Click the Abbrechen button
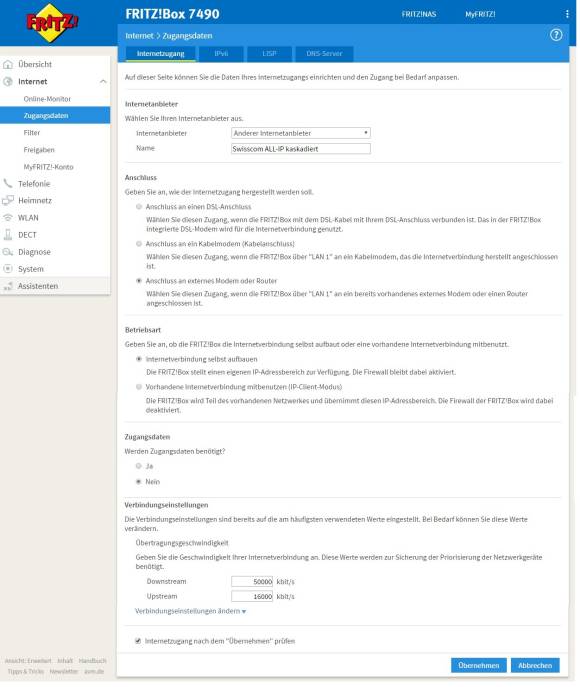 tap(535, 665)
